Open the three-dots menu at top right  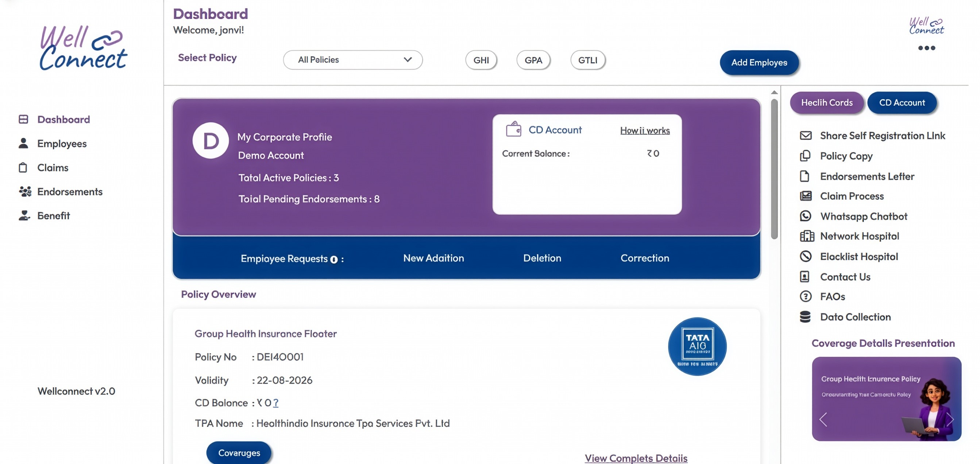926,48
